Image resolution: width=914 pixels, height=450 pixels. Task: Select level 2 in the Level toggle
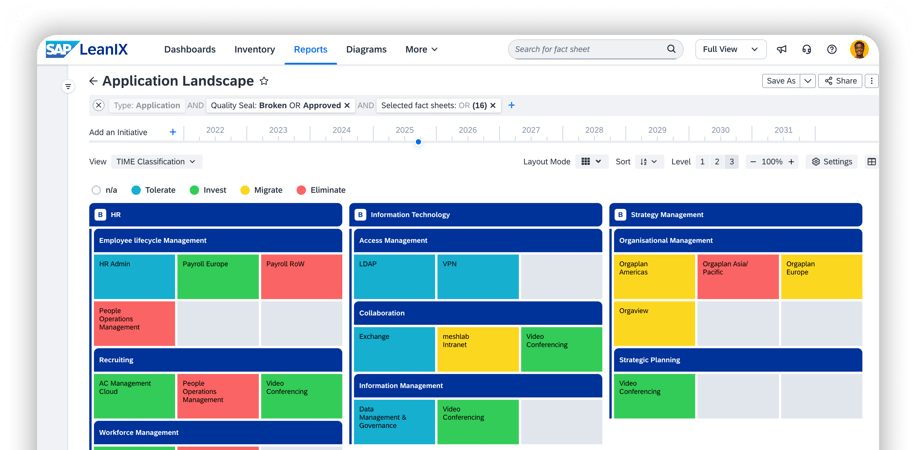click(x=717, y=161)
